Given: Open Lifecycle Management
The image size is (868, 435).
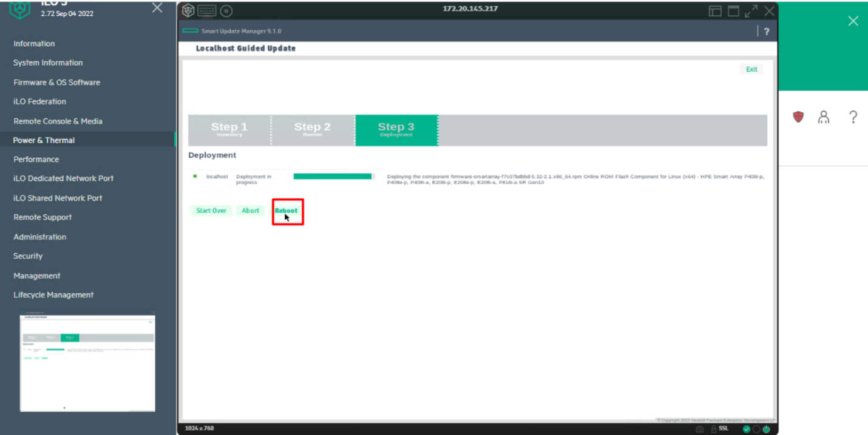Looking at the screenshot, I should (x=53, y=295).
